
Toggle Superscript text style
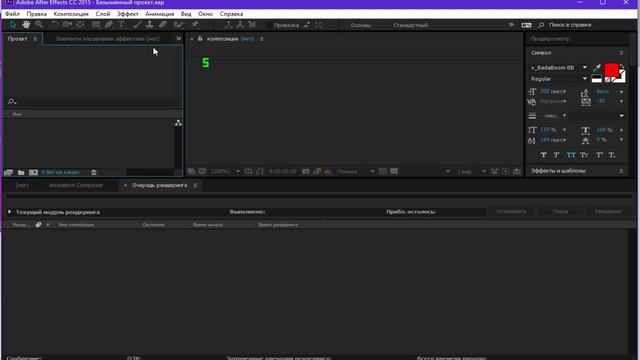click(x=599, y=155)
